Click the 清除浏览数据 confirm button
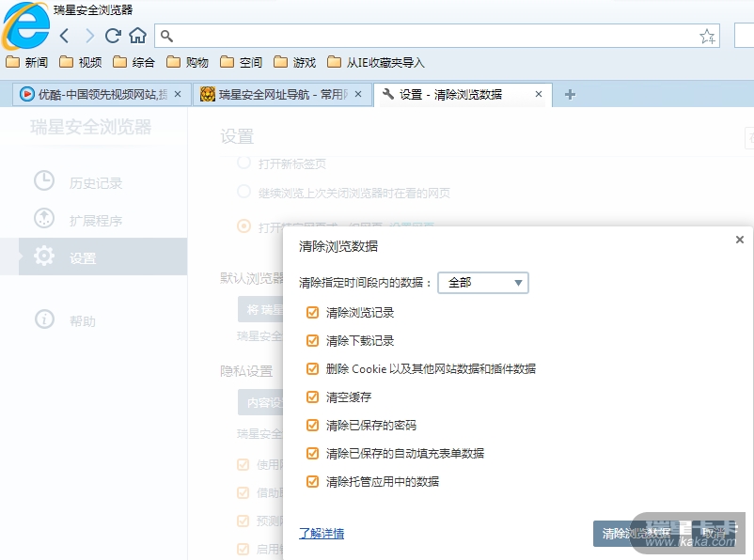Viewport: 754px width, 560px height. 636,533
